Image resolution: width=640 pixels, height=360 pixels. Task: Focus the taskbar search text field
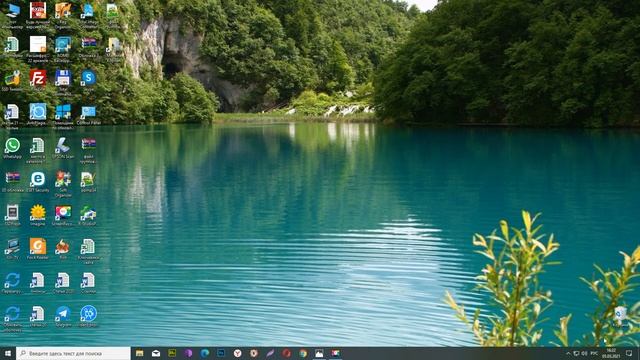click(x=73, y=353)
